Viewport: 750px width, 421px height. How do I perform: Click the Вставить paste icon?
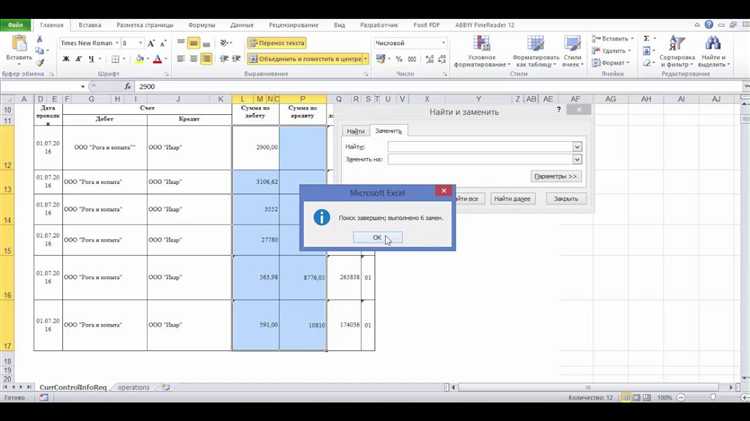(x=19, y=43)
